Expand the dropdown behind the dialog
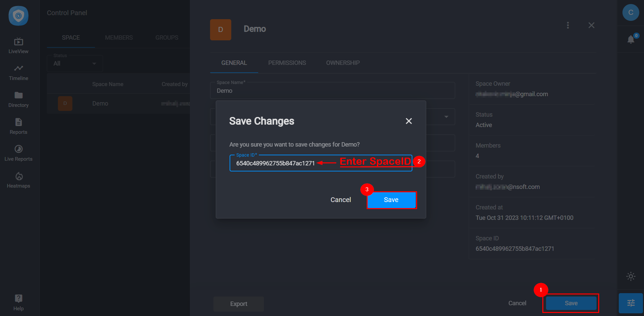 (446, 117)
